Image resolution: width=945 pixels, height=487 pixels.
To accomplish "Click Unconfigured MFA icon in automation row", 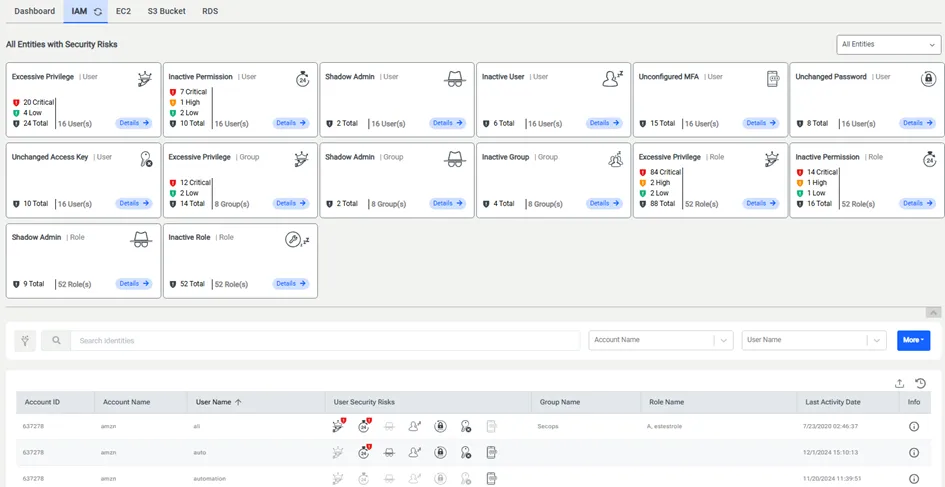I will click(491, 479).
